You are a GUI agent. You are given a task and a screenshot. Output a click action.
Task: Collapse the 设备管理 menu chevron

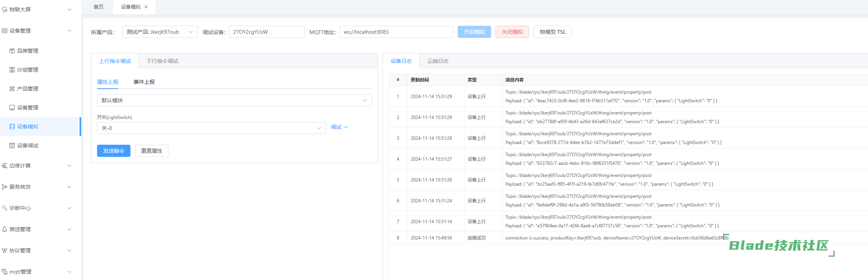[69, 31]
